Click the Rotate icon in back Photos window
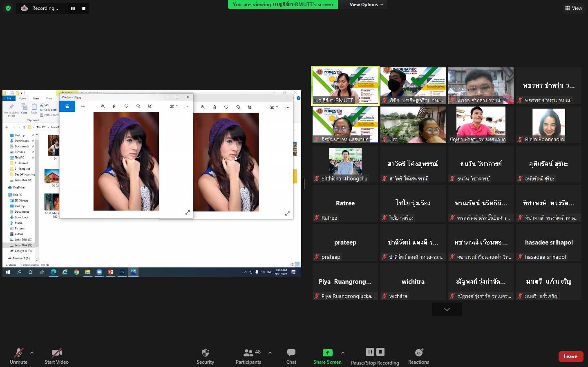The image size is (588, 367). pyautogui.click(x=238, y=107)
